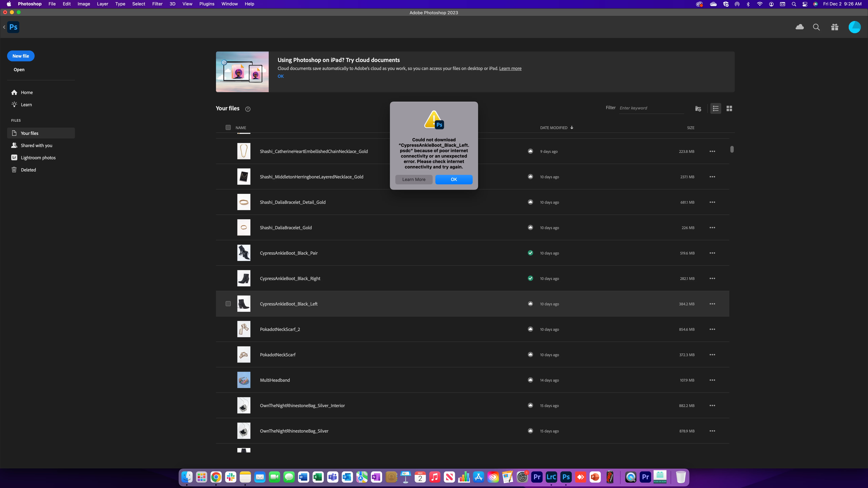Switch files to grid view
The image size is (868, 488).
click(729, 108)
